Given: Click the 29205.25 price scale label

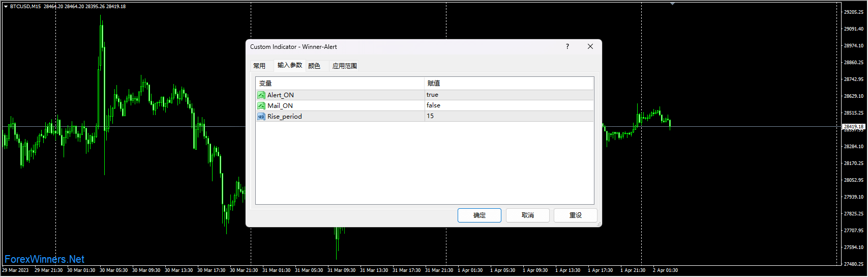Looking at the screenshot, I should 854,12.
